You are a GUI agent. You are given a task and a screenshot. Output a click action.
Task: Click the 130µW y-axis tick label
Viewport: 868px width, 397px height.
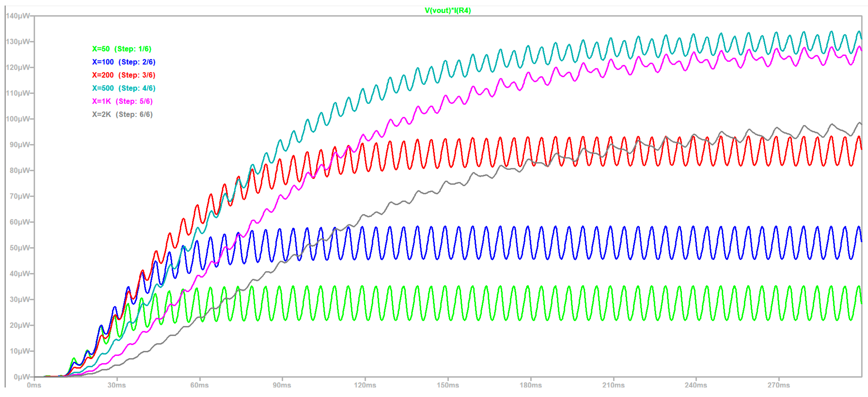coord(17,42)
